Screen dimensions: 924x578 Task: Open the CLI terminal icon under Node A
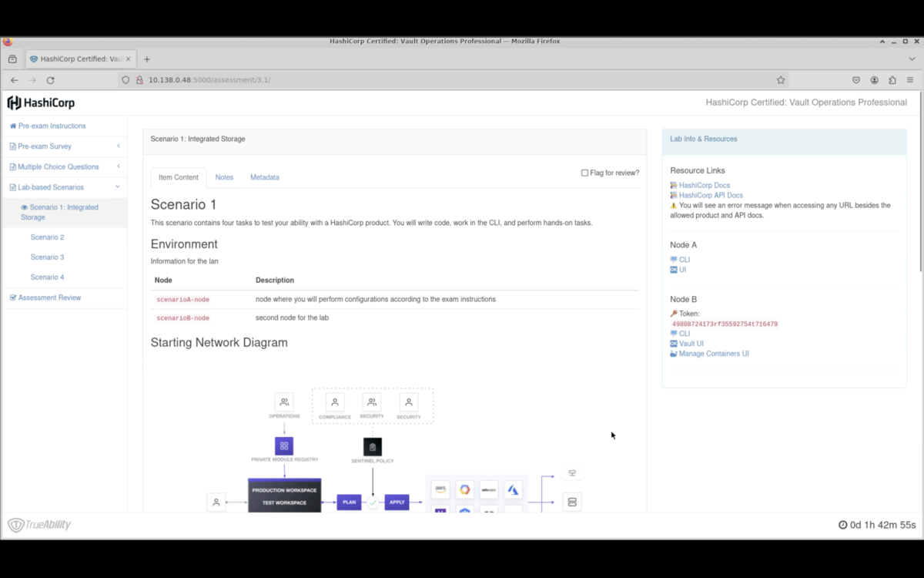(674, 260)
